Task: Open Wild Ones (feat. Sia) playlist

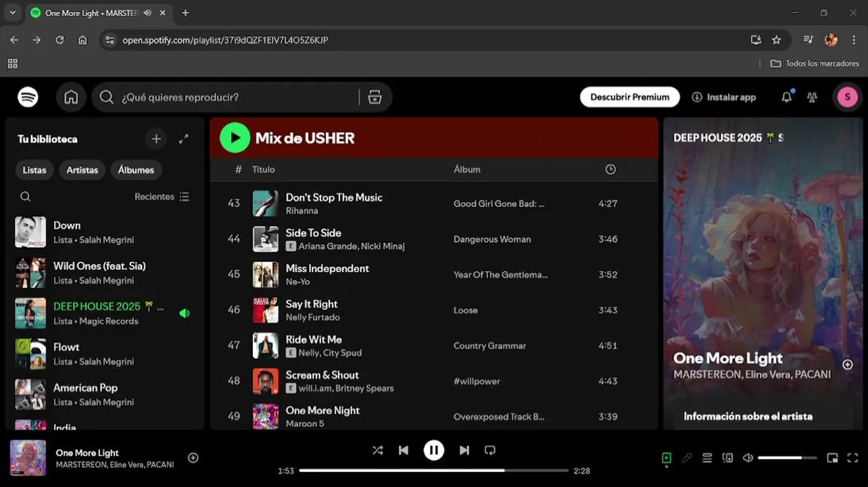Action: coord(105,273)
